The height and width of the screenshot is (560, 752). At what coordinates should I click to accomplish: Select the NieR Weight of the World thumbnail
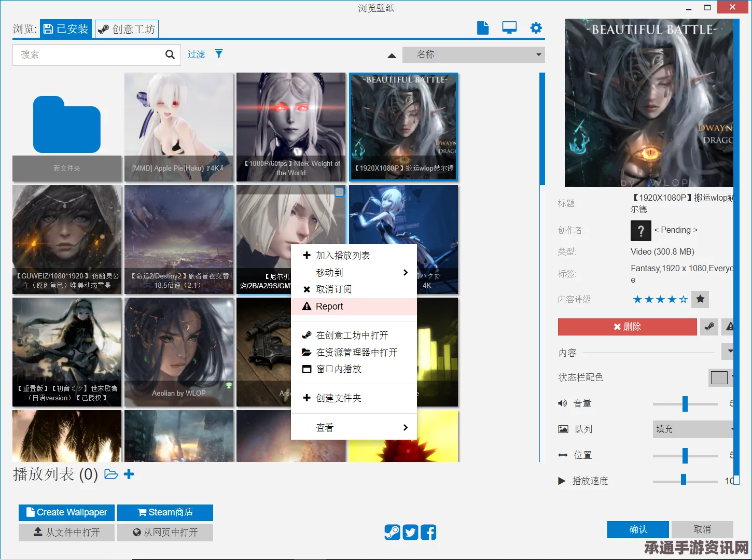pyautogui.click(x=291, y=127)
